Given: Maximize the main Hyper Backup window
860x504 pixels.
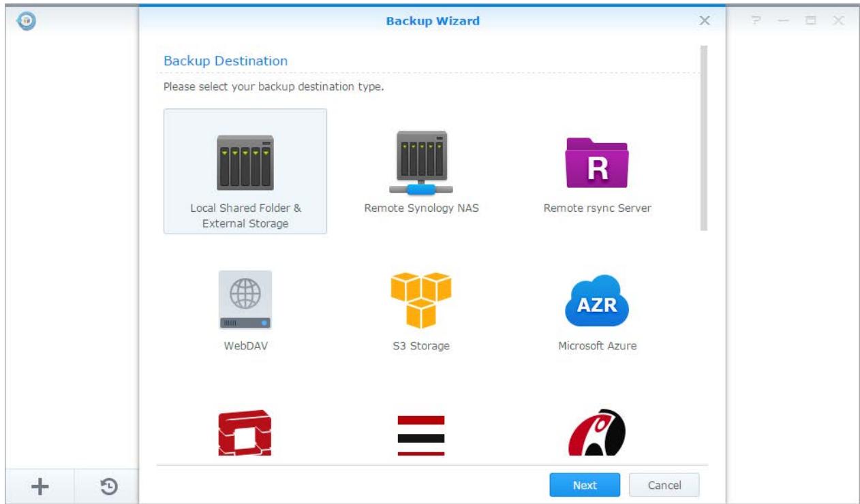Looking at the screenshot, I should pyautogui.click(x=811, y=21).
